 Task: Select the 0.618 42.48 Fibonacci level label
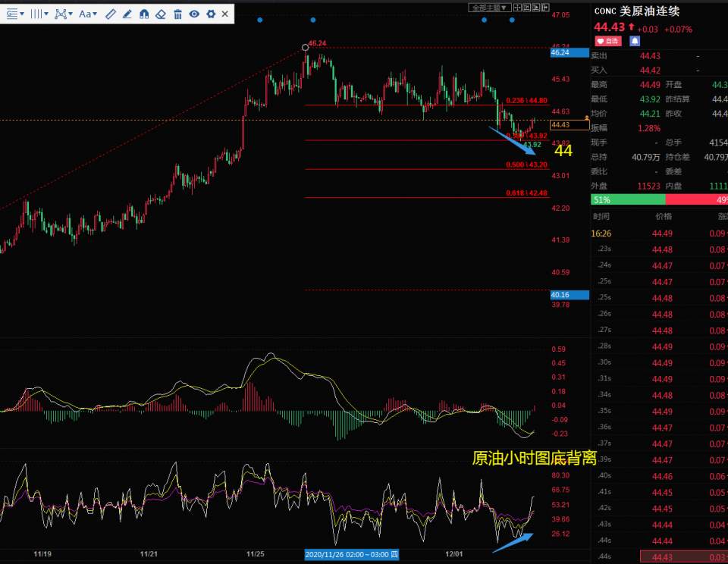[526, 193]
